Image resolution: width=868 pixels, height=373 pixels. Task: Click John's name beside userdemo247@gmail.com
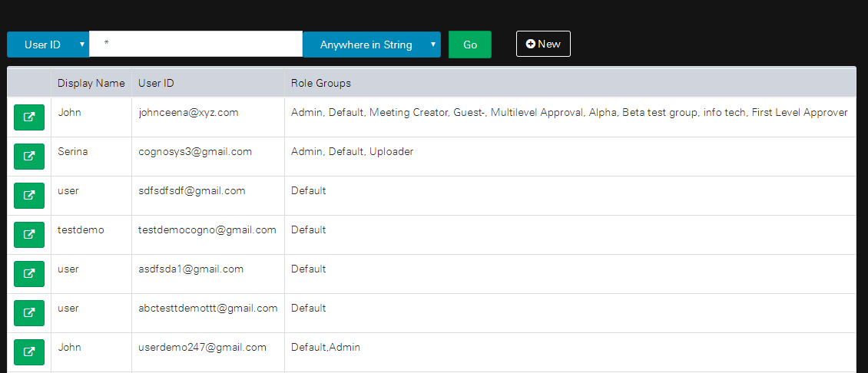(x=69, y=348)
